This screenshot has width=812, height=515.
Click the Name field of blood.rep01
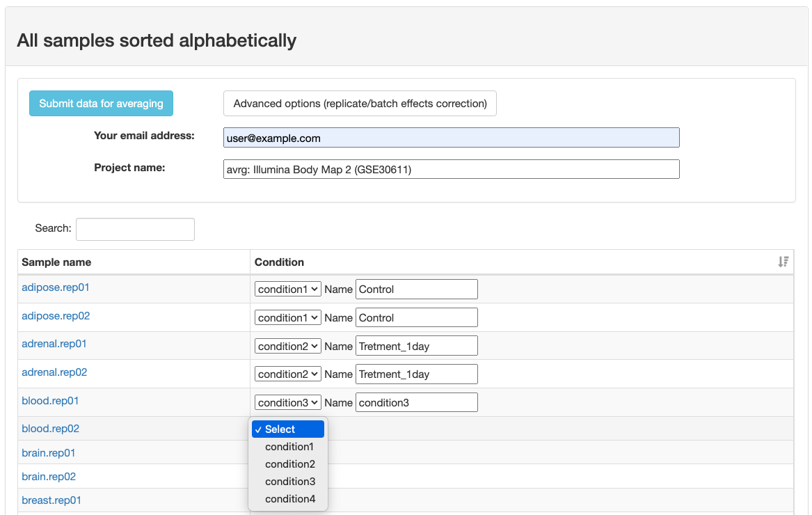(x=416, y=403)
